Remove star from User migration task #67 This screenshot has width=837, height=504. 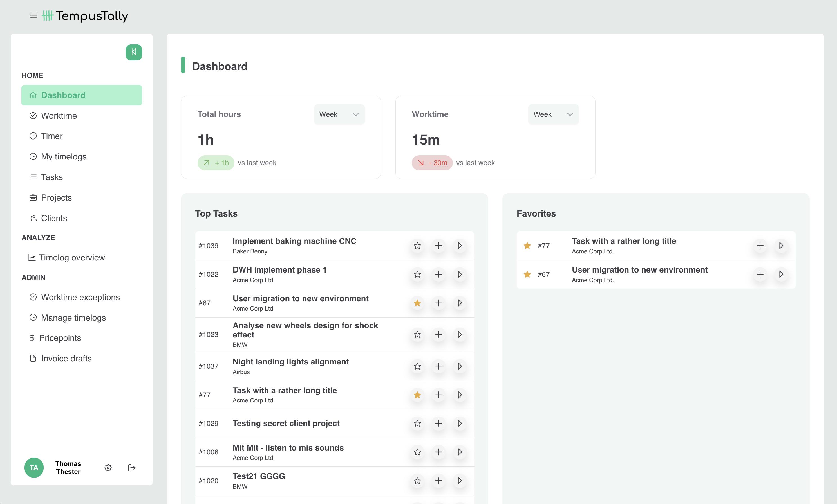tap(417, 303)
